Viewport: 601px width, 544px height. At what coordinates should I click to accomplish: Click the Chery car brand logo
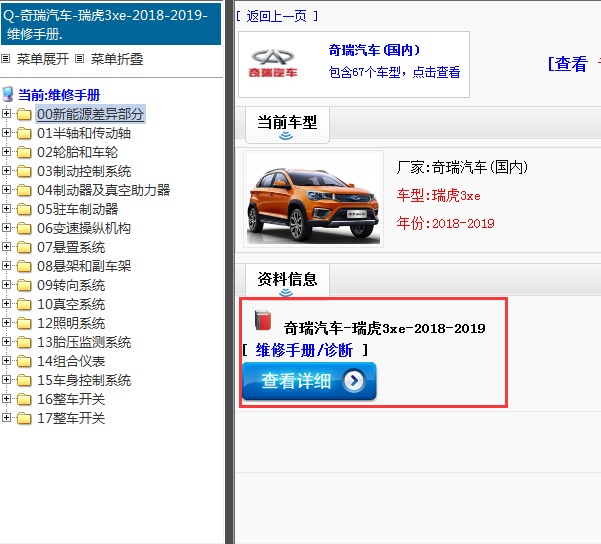[274, 63]
